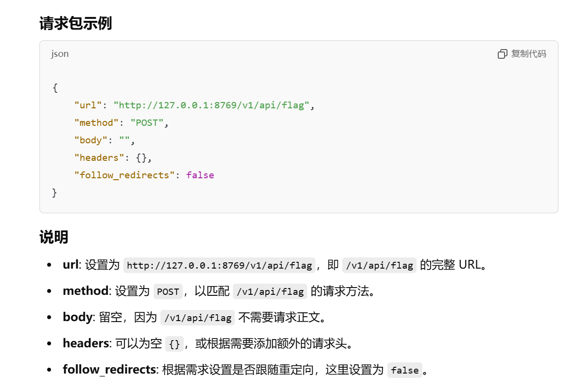Click the inline /v1/api/flag code in body bullet
This screenshot has width=576, height=392.
point(198,318)
